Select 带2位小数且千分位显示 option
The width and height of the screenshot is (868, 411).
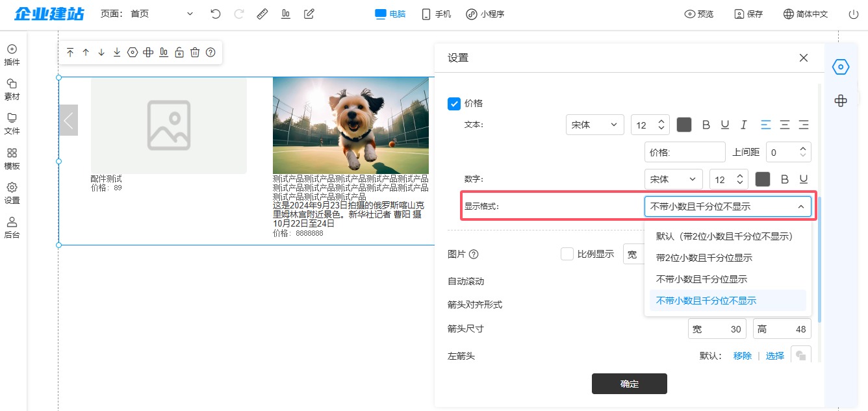[704, 258]
